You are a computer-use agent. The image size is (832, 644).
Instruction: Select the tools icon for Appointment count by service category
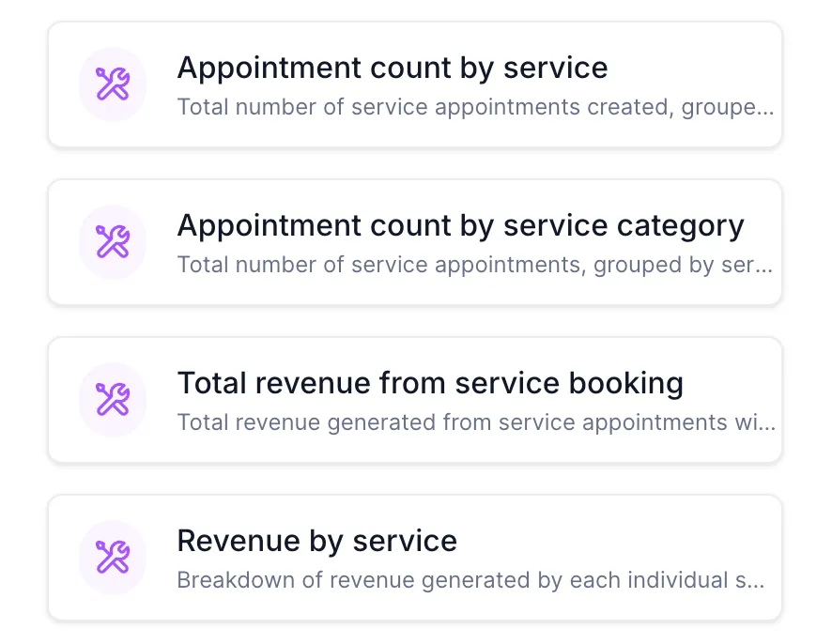(113, 242)
